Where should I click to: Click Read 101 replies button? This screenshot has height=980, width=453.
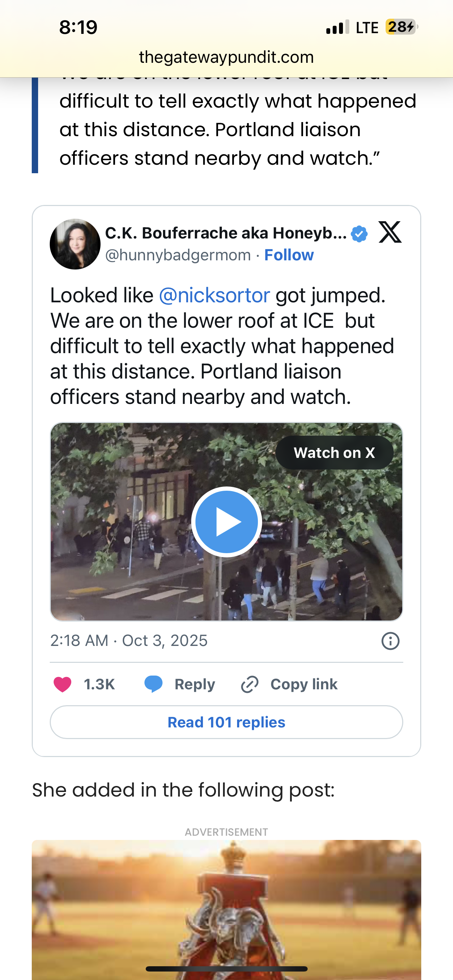pos(226,722)
